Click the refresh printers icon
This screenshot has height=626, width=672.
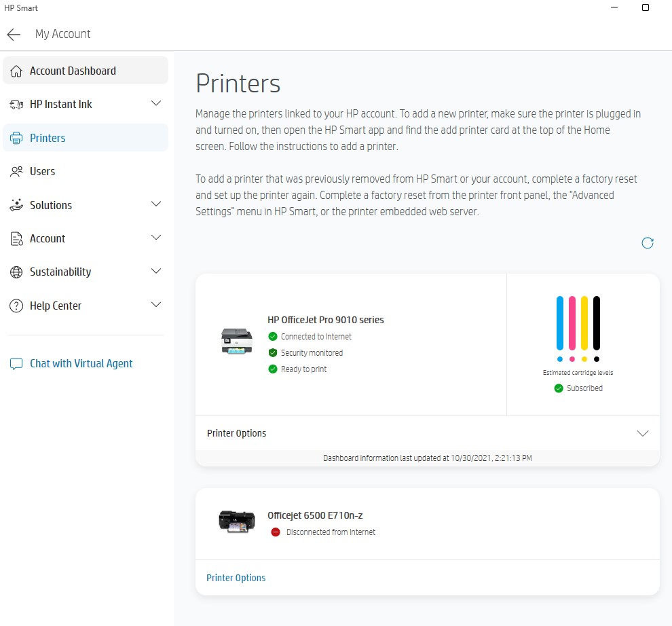pyautogui.click(x=648, y=242)
